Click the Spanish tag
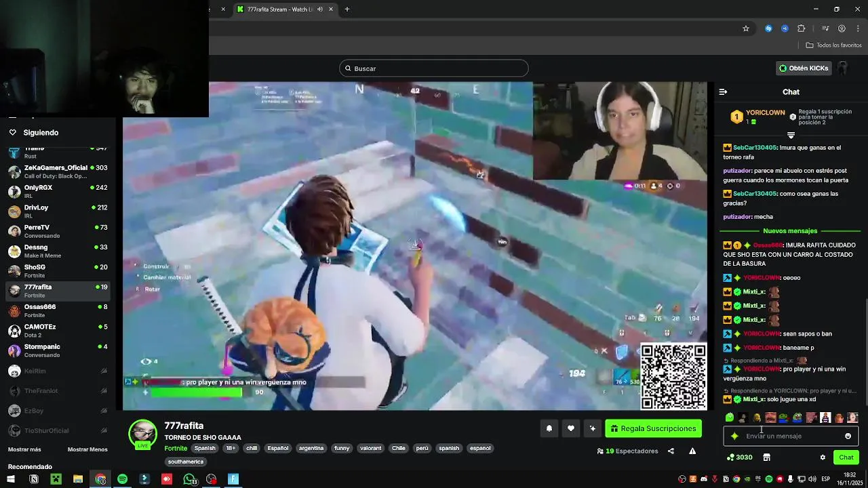868x488 pixels. click(x=205, y=448)
